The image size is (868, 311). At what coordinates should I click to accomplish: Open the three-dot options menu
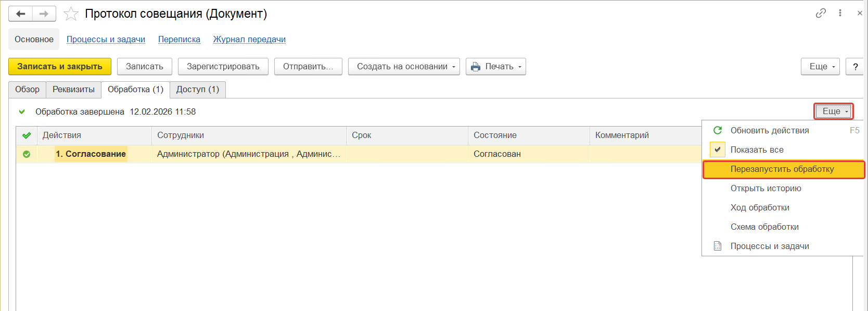tap(840, 13)
